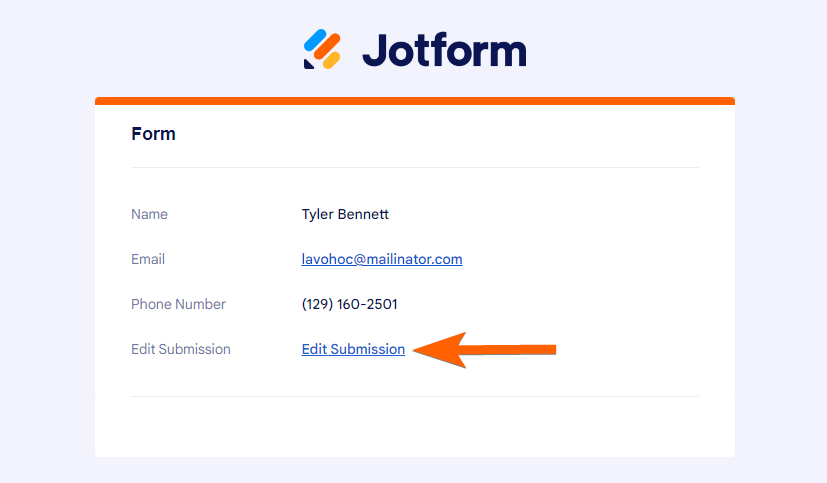The height and width of the screenshot is (483, 827).
Task: Click the divider line below Edit Submission row
Action: coord(415,396)
